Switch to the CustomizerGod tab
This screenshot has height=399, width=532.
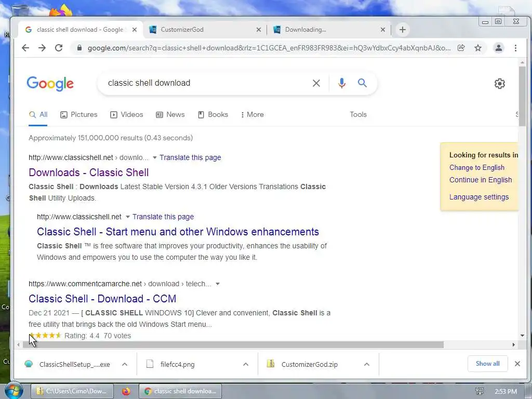coord(204,30)
